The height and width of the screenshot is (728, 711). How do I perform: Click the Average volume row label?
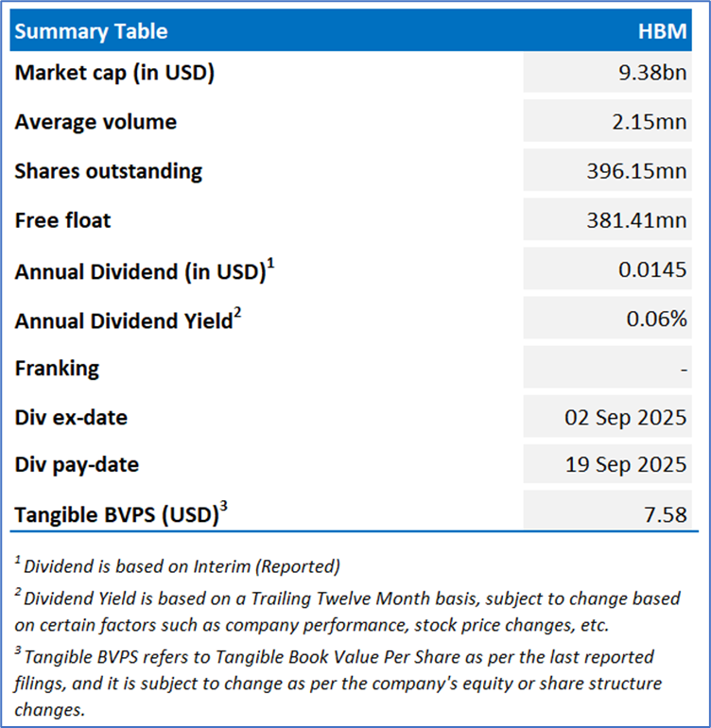tap(95, 122)
